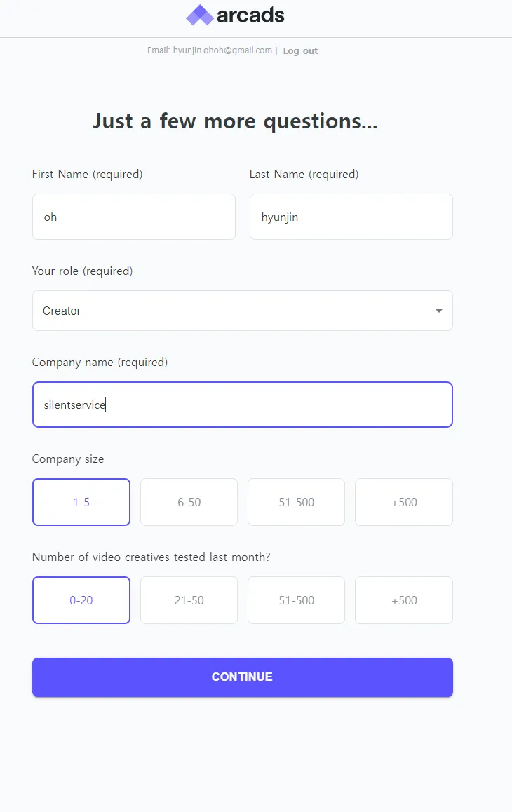Choose the 6-50 company size option
The image size is (512, 812).
189,502
